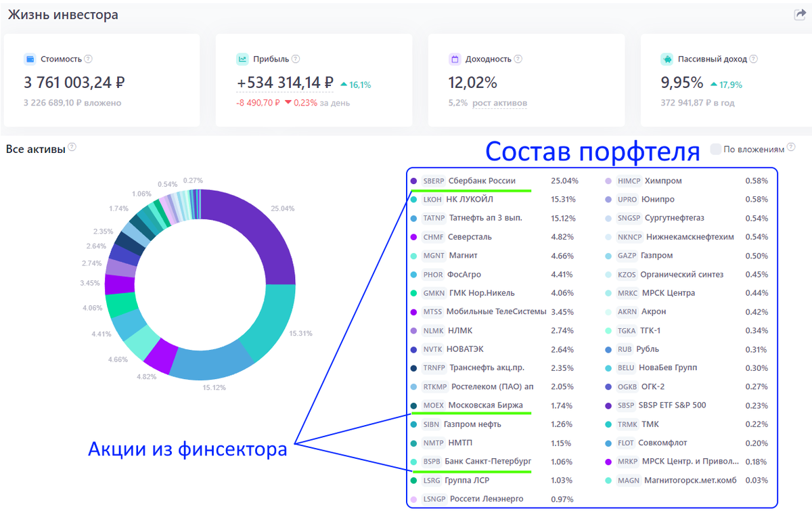Click the 372 941,87 ₽ в год text

698,103
